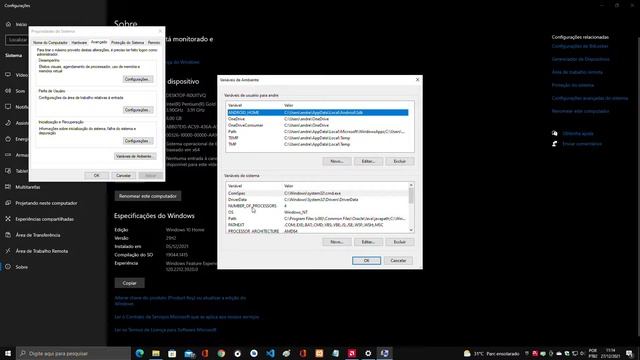Select the OS system variable row
This screenshot has height=360, width=640.
click(x=318, y=212)
